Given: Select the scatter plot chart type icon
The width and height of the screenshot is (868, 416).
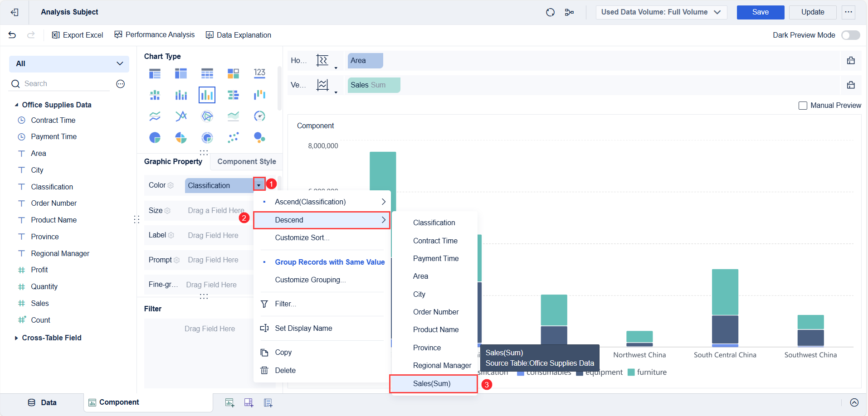Looking at the screenshot, I should click(x=233, y=137).
